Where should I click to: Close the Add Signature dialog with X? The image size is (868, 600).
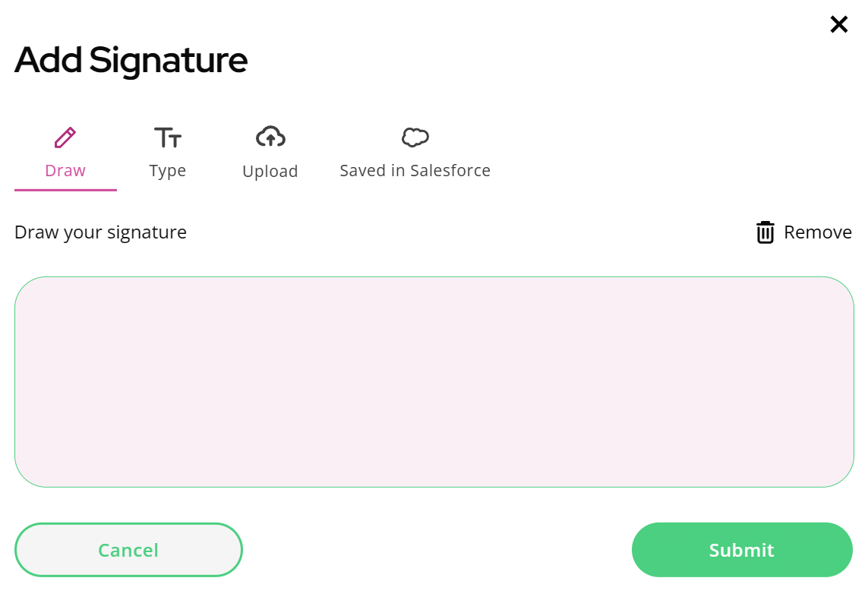838,24
